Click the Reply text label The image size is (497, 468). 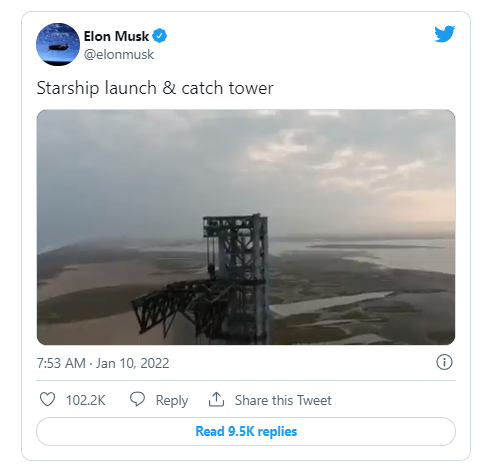tap(172, 400)
